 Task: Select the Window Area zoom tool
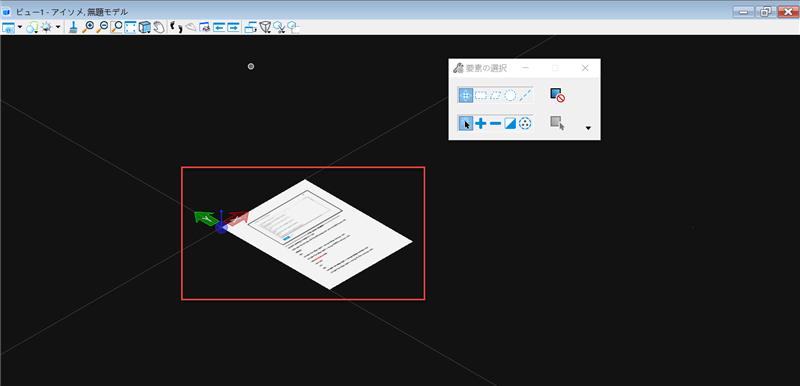[x=116, y=28]
